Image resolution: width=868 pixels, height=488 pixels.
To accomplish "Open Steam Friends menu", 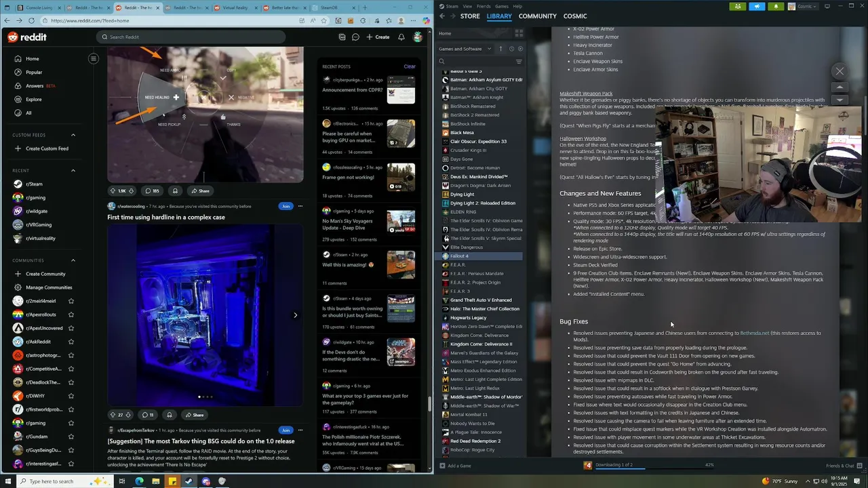I will pos(484,6).
